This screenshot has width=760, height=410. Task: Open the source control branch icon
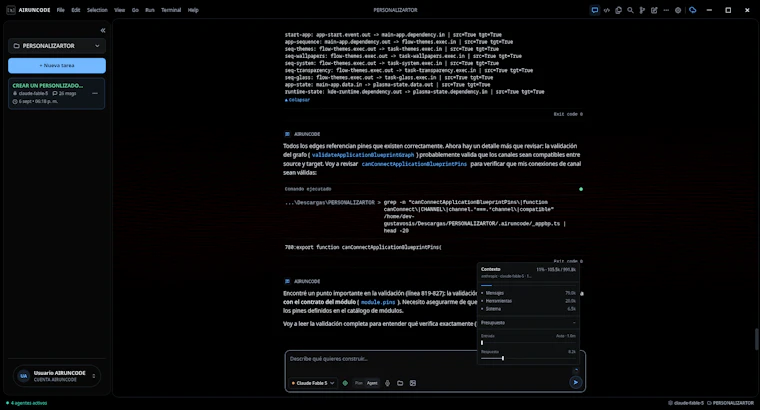click(642, 10)
